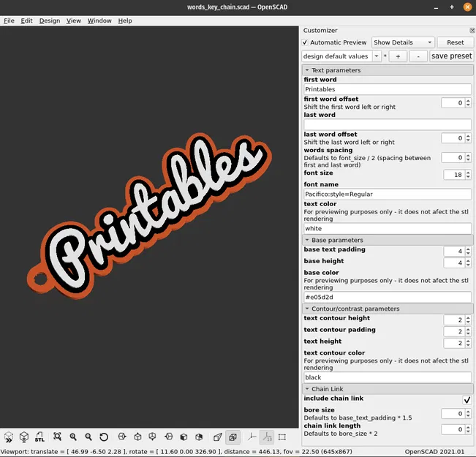The height and width of the screenshot is (457, 476).
Task: Open the File menu
Action: pyautogui.click(x=9, y=20)
